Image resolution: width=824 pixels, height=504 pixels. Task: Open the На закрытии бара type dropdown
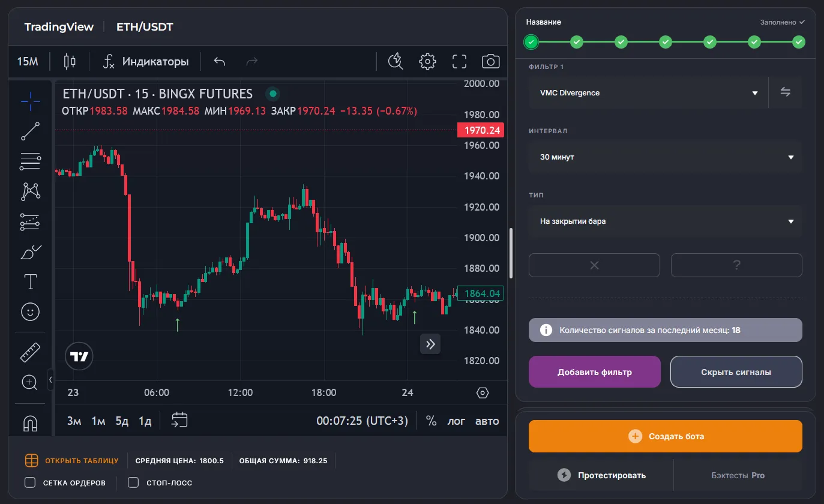coord(665,221)
